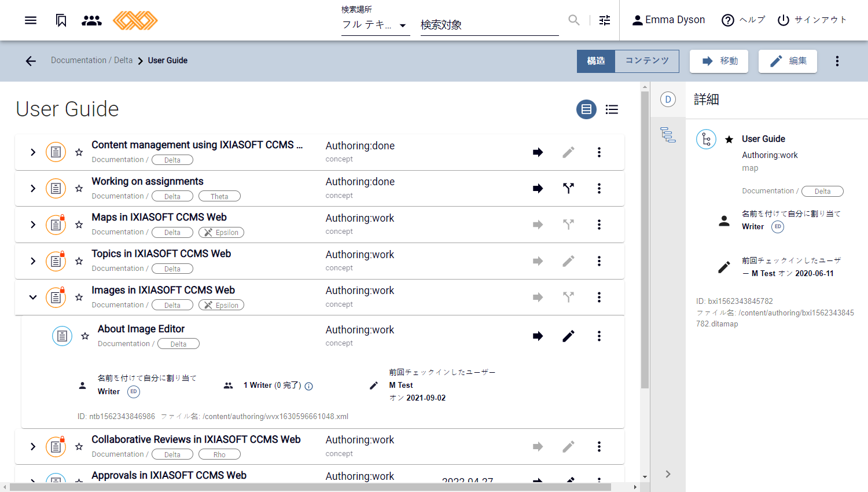Open the breadcrumb bar more options menu

837,61
